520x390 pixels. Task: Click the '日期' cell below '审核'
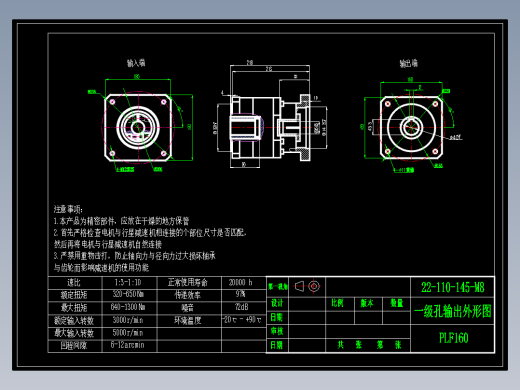point(277,345)
